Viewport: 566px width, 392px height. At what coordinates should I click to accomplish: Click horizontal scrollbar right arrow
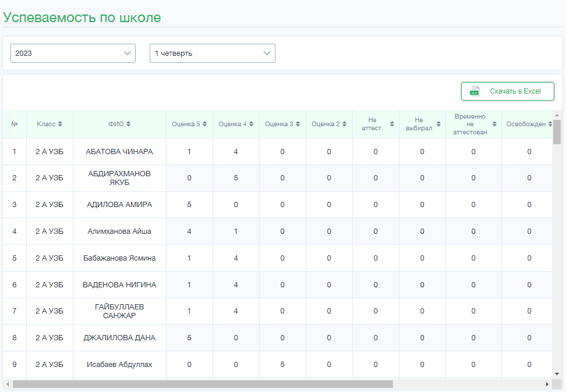[x=547, y=384]
